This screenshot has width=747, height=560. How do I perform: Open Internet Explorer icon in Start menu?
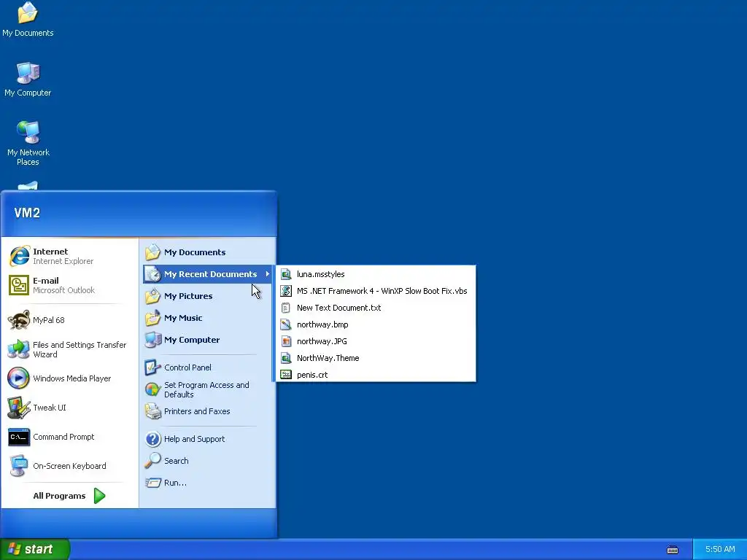click(19, 256)
